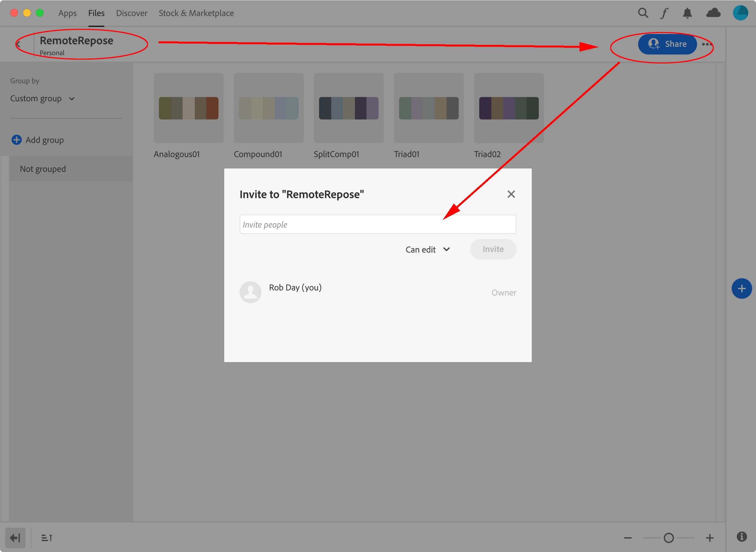This screenshot has height=552, width=756.
Task: Click the thumbnail size slider handle
Action: tap(669, 538)
